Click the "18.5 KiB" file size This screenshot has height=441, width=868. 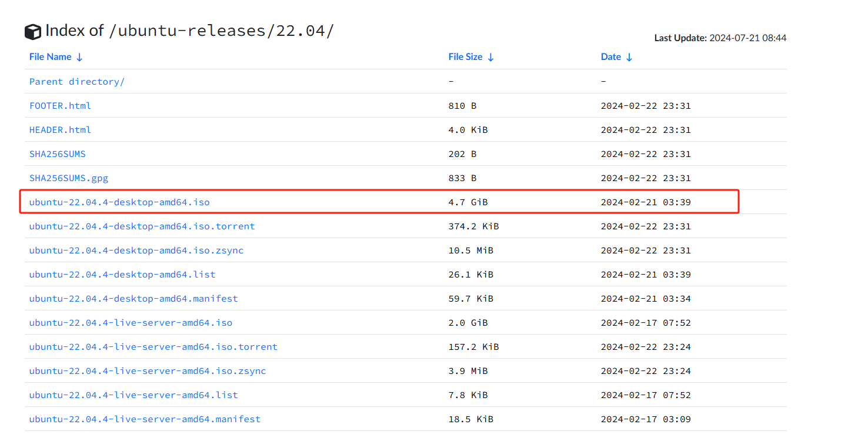pos(471,419)
